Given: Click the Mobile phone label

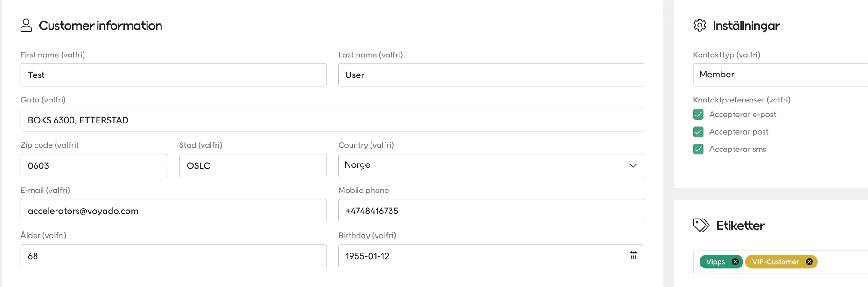Looking at the screenshot, I should coord(364,190).
